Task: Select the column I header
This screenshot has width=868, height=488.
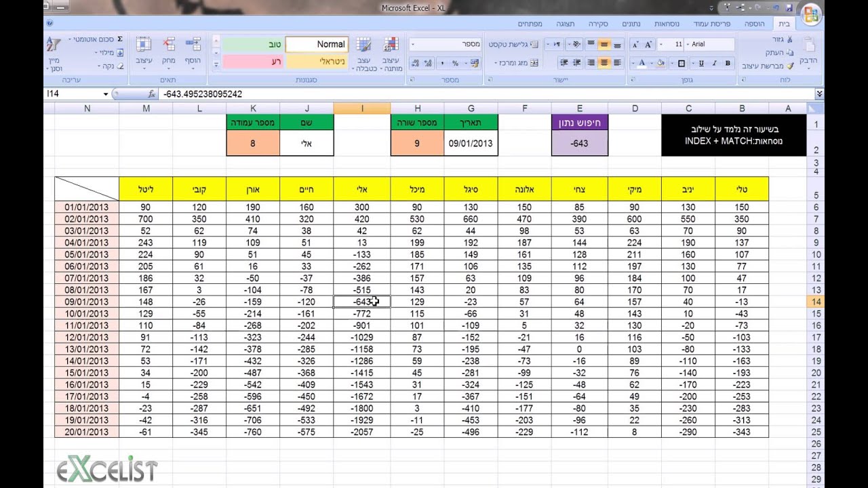Action: point(361,108)
